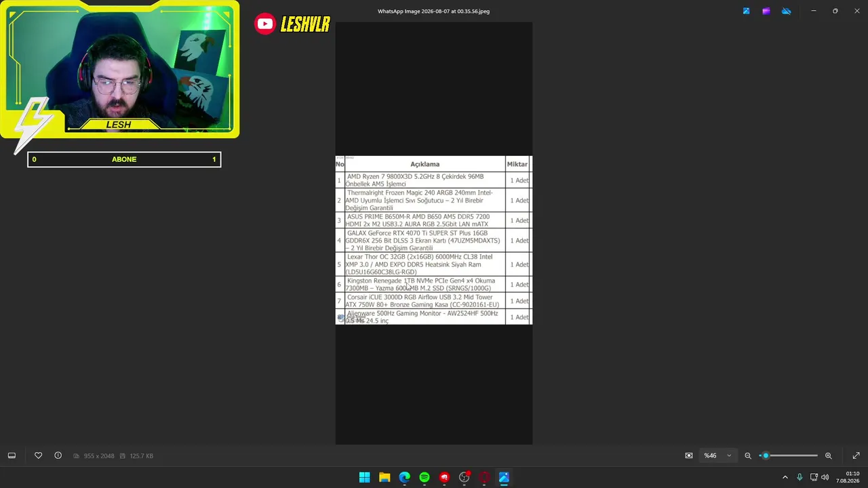Click the volume speaker icon in tray
Image resolution: width=868 pixels, height=488 pixels.
tap(825, 477)
